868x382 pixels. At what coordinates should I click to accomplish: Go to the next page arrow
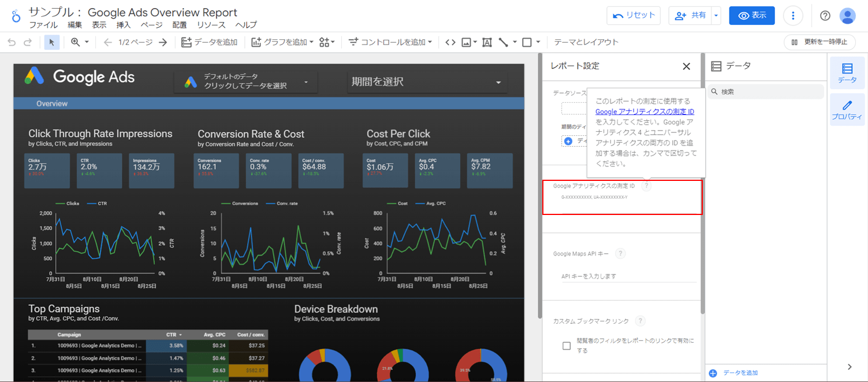point(163,42)
